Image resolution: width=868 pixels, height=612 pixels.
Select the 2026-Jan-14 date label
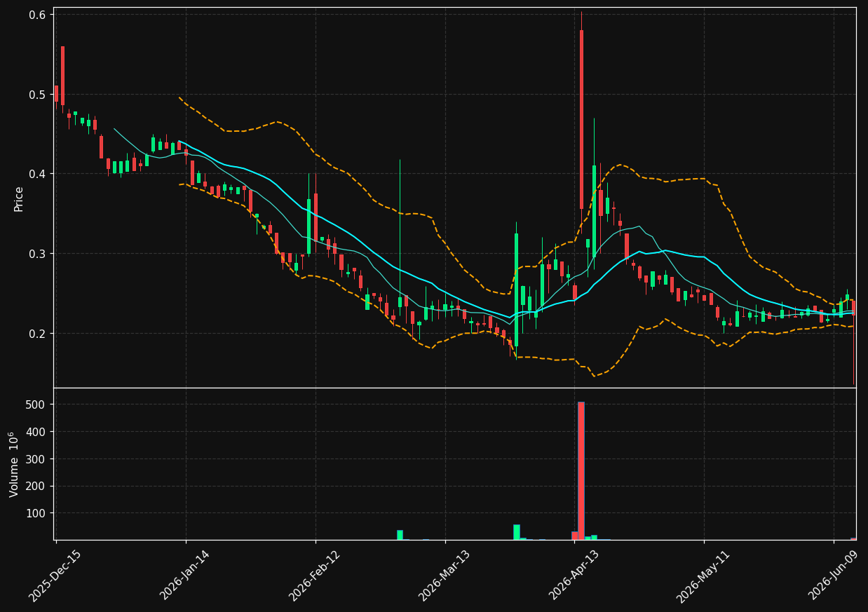click(185, 576)
